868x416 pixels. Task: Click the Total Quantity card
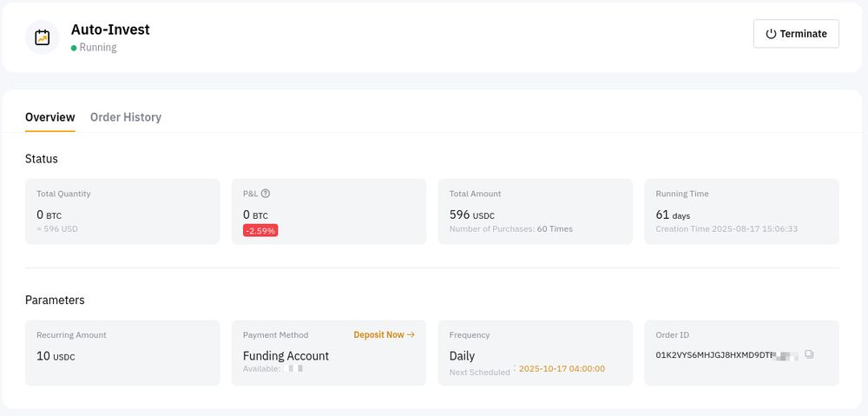pos(122,211)
